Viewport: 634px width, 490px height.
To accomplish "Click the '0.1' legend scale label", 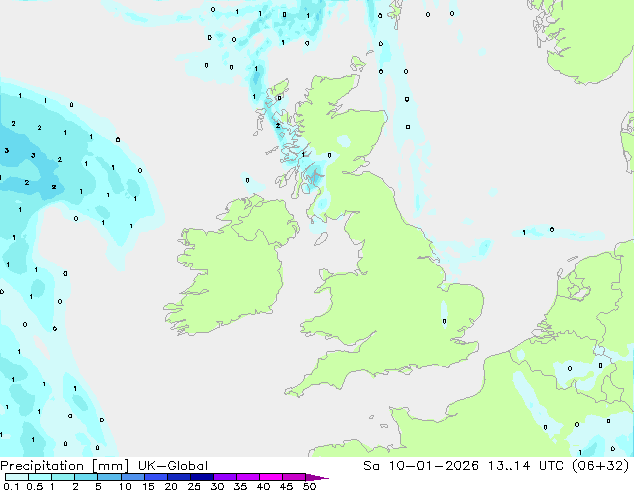I will pos(11,486).
